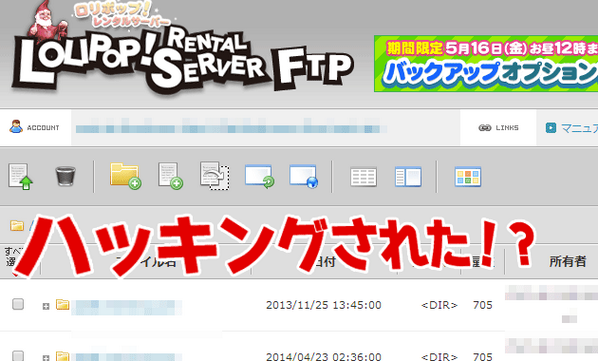598x361 pixels.
Task: Switch to thumbnail grid view icon
Action: coord(468,177)
